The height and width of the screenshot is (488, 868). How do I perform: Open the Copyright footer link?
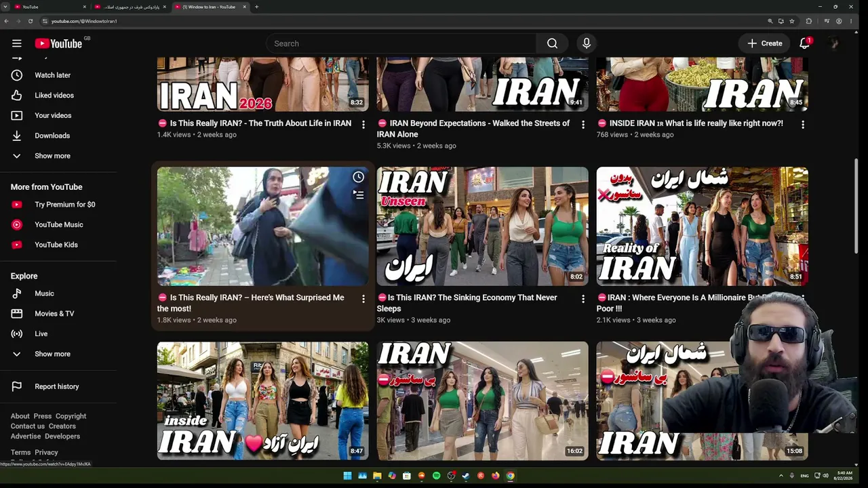tap(71, 416)
